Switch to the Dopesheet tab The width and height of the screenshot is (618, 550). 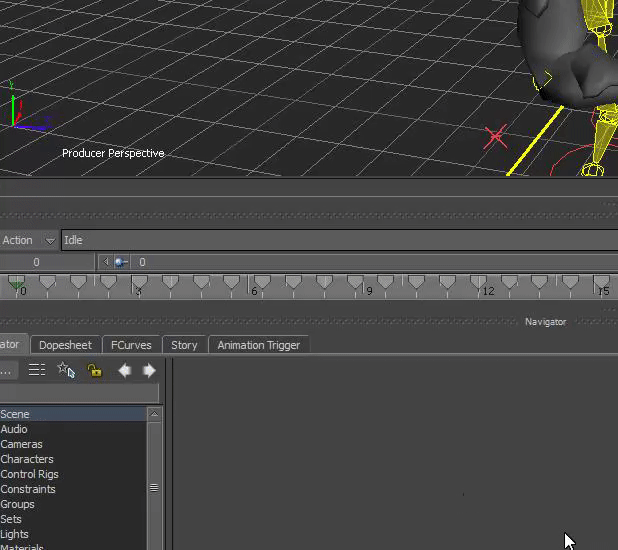65,345
